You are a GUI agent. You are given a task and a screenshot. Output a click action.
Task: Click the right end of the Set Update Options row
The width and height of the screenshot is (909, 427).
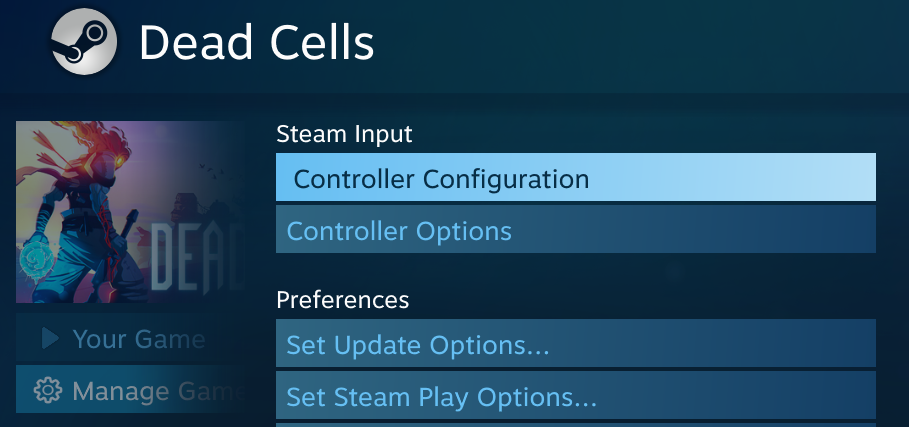850,345
